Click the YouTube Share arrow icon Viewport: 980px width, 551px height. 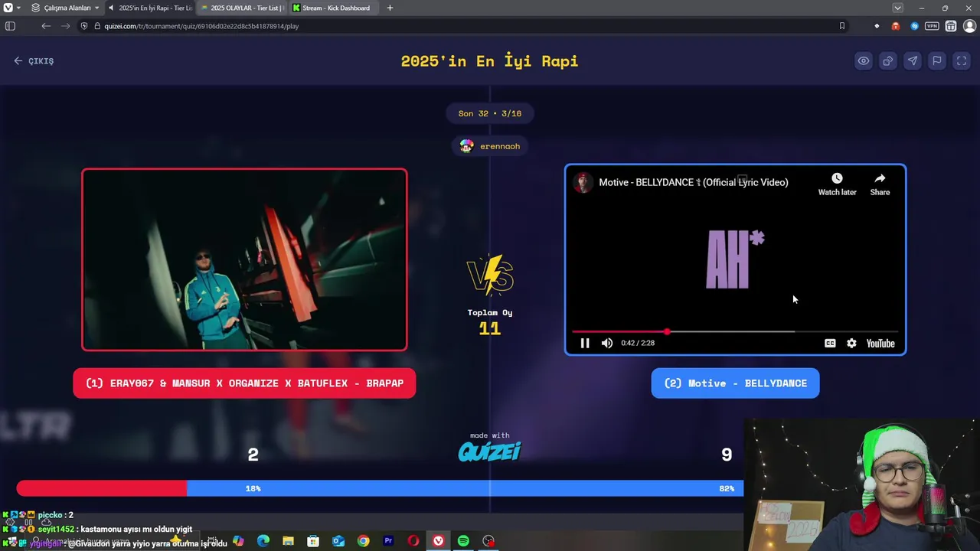tap(880, 184)
